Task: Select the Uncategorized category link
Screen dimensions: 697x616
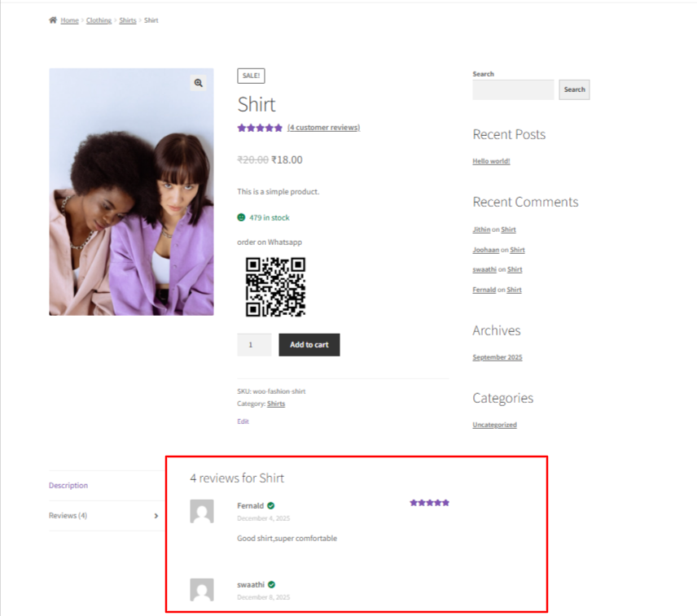Action: coord(494,424)
